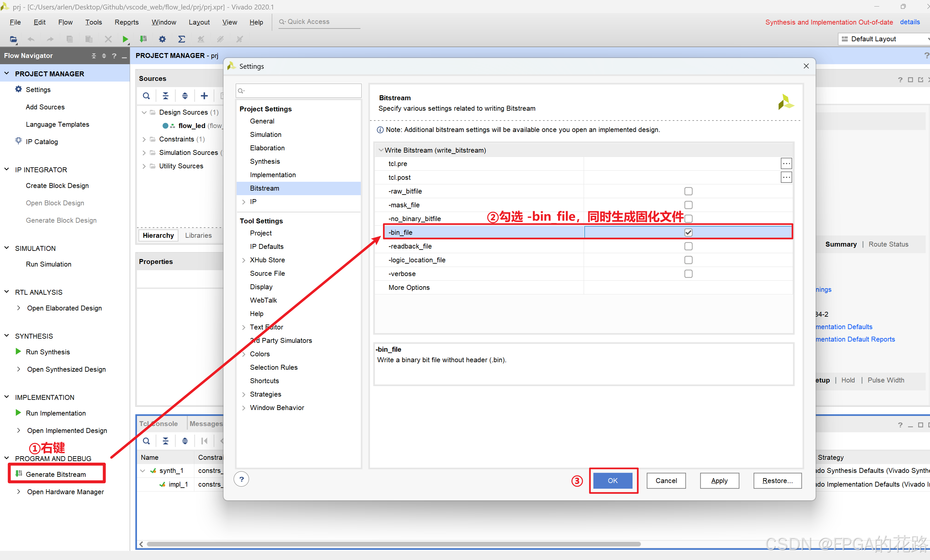Click the help question mark in Settings dialog
930x560 pixels.
coord(242,479)
